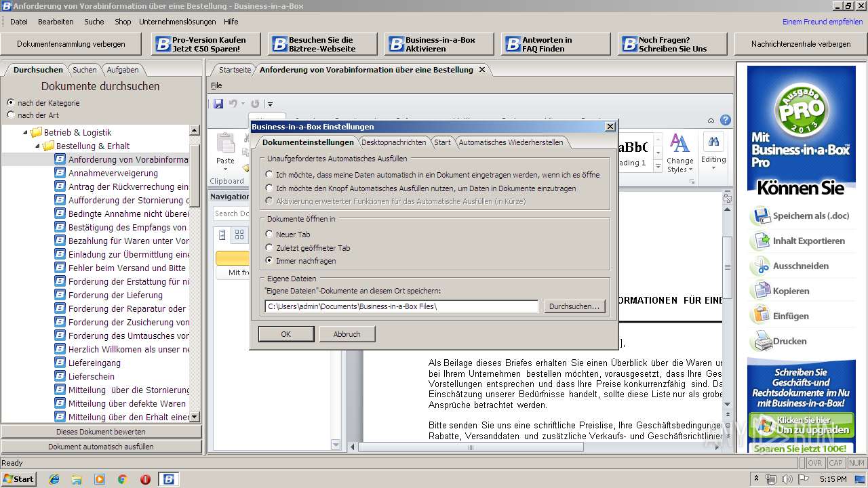The image size is (868, 488).
Task: Click Inhalt Exportieren icon
Action: (761, 241)
